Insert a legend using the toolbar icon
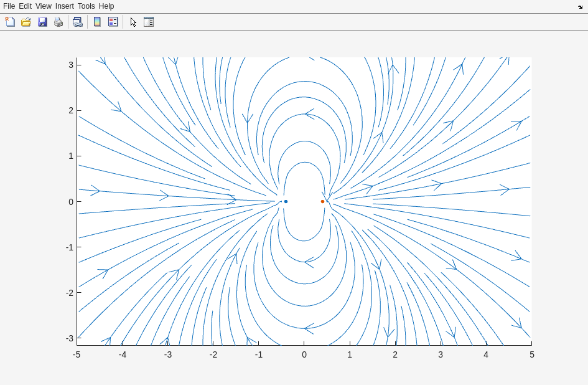588x385 pixels. 113,22
